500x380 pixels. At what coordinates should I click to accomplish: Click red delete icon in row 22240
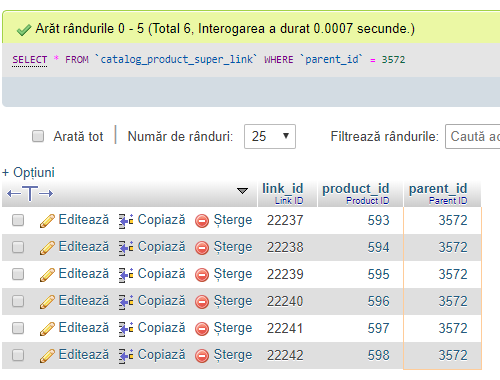pyautogui.click(x=202, y=302)
